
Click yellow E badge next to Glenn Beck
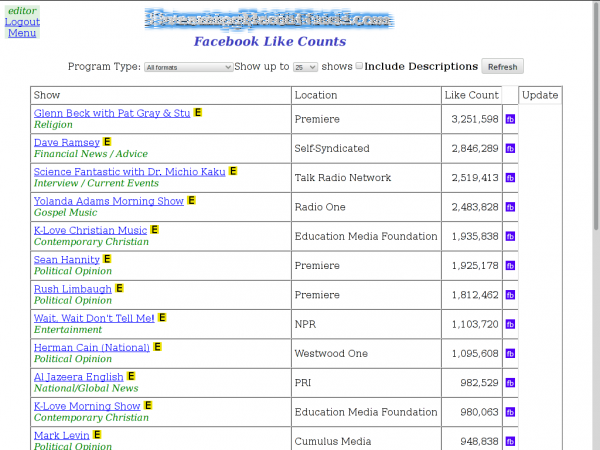tap(198, 112)
